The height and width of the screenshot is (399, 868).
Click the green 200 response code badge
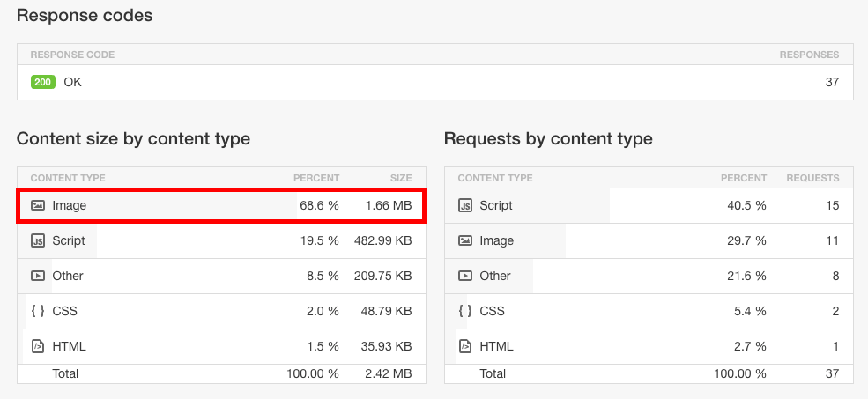click(x=43, y=83)
